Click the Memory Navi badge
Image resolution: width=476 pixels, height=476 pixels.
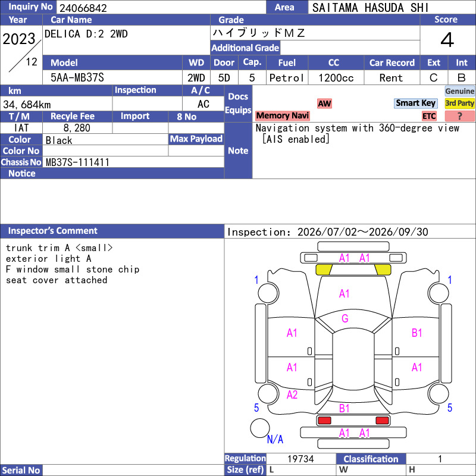tap(282, 115)
